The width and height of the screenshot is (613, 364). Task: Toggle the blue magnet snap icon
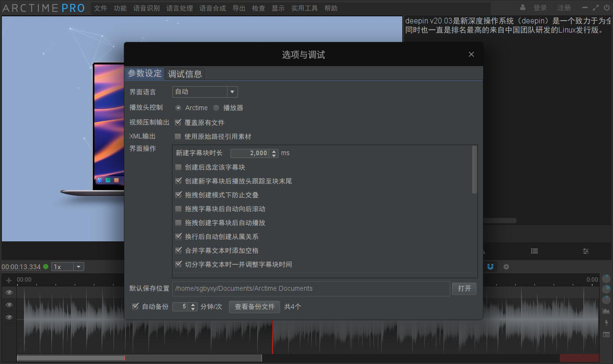tap(490, 267)
